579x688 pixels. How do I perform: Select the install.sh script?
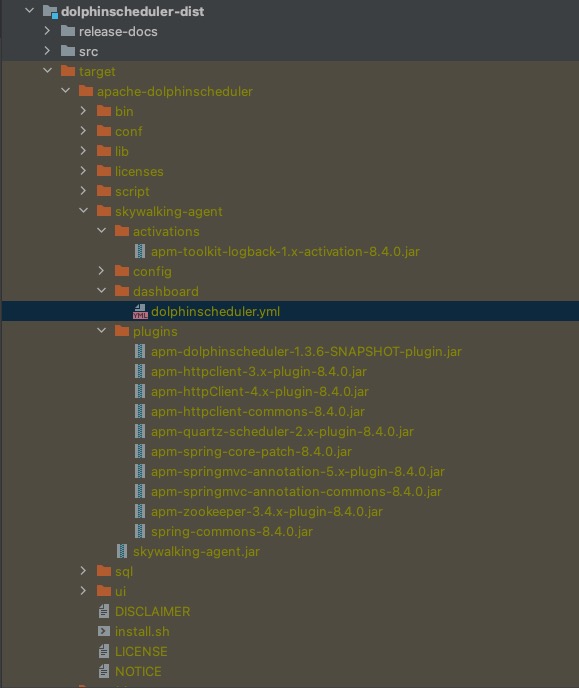(x=142, y=631)
